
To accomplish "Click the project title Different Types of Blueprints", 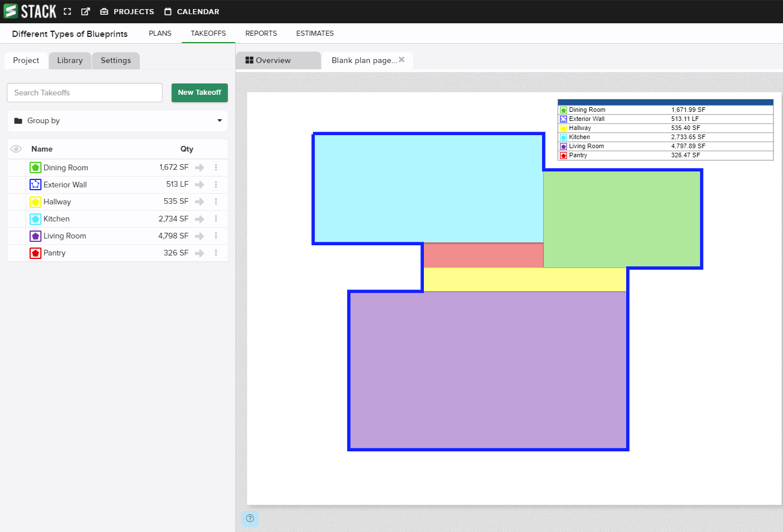I will 70,34.
